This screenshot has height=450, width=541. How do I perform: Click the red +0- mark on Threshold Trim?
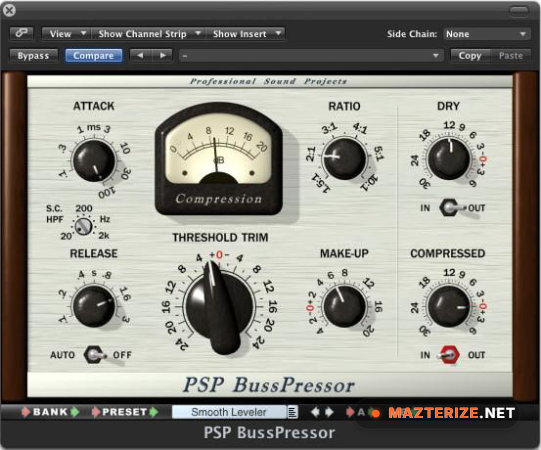click(x=219, y=255)
